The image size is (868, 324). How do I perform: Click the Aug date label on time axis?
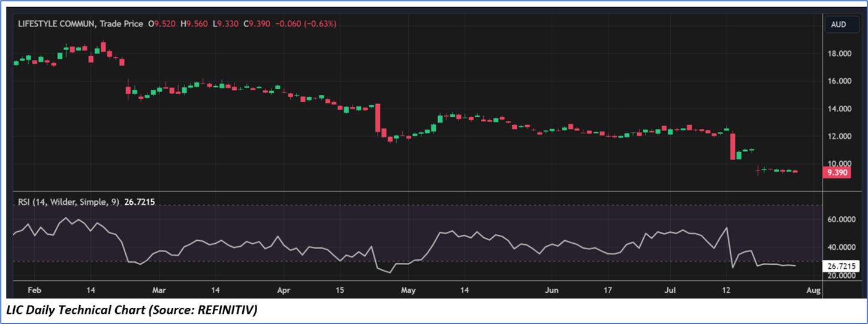point(813,290)
